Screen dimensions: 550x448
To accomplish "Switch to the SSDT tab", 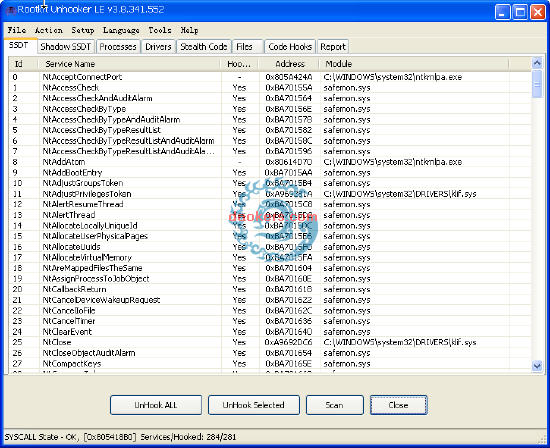I will (19, 46).
